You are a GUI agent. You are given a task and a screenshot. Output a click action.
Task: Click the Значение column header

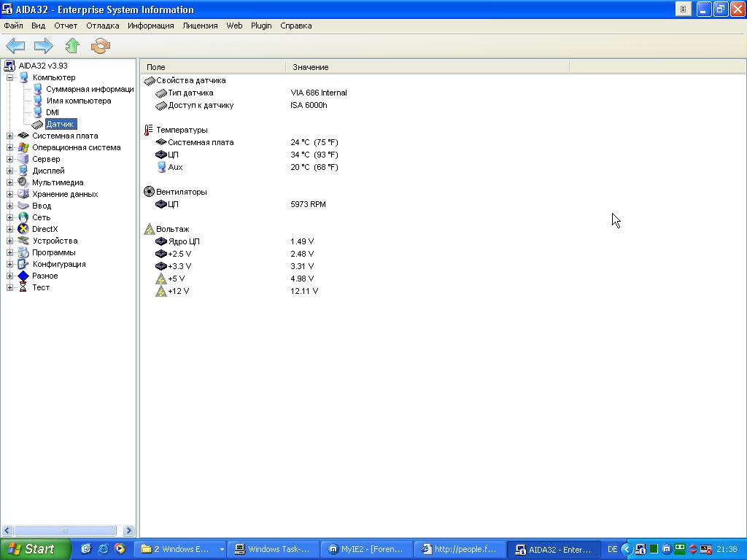click(427, 67)
